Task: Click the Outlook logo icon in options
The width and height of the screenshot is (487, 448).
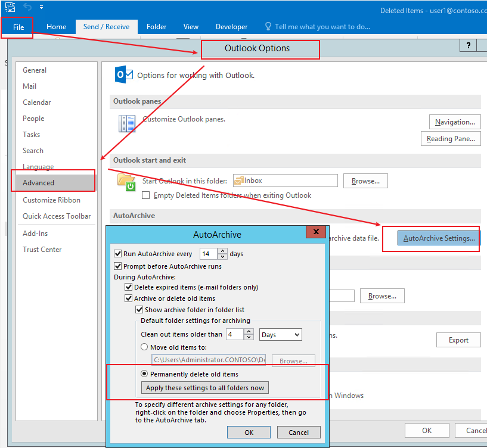Action: point(123,74)
